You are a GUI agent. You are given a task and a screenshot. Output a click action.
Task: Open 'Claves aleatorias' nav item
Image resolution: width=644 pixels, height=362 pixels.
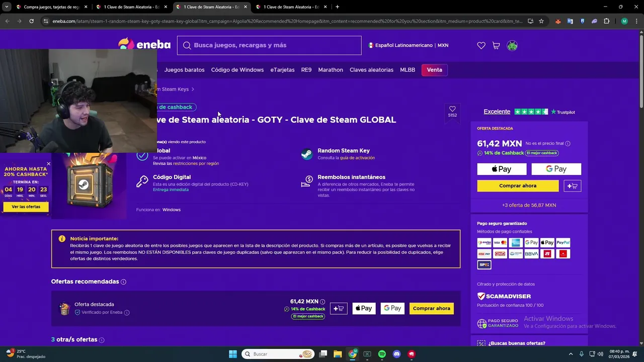(371, 70)
